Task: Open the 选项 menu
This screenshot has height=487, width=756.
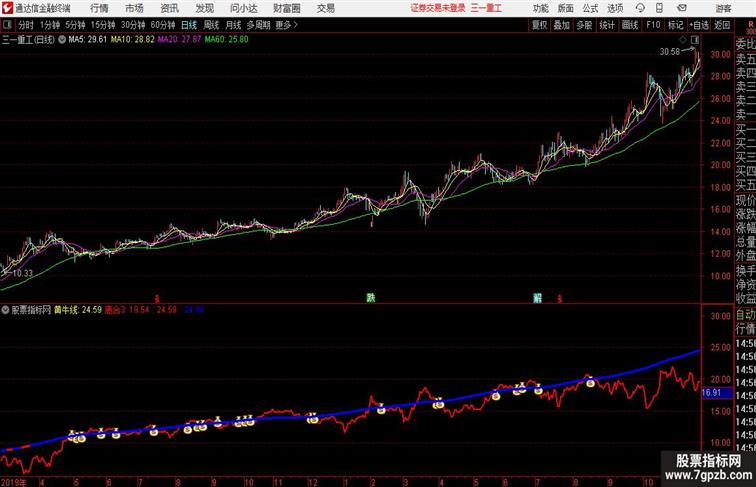Action: pyautogui.click(x=615, y=8)
